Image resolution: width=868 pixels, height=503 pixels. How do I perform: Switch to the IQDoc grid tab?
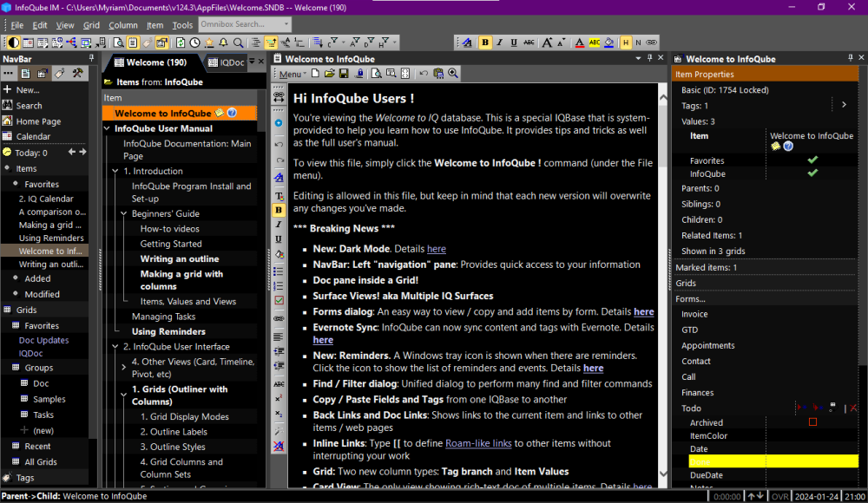227,62
